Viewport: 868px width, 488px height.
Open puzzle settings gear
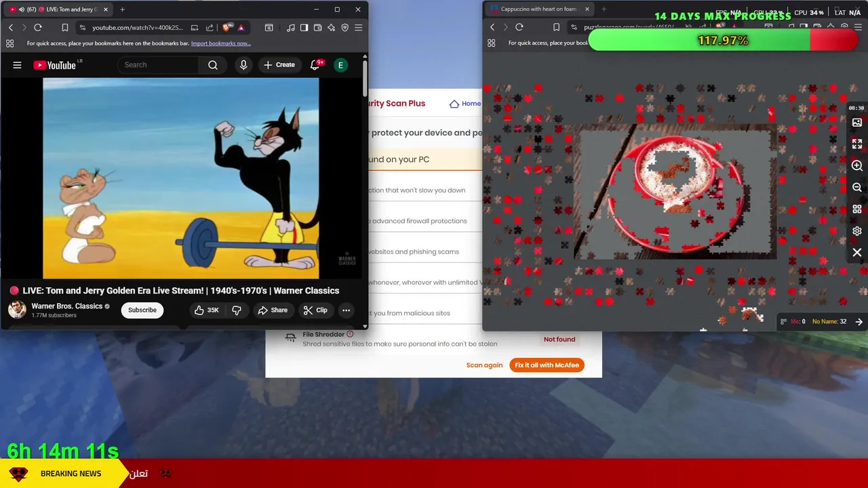[x=857, y=231]
